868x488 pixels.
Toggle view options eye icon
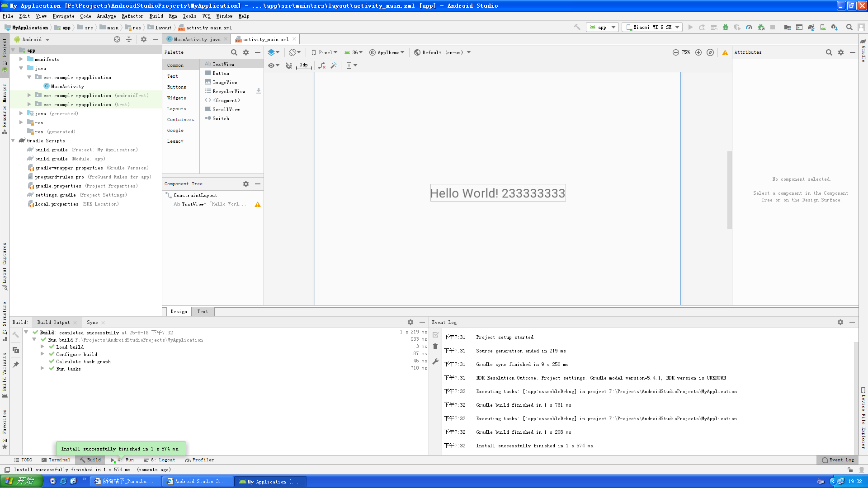(x=274, y=66)
